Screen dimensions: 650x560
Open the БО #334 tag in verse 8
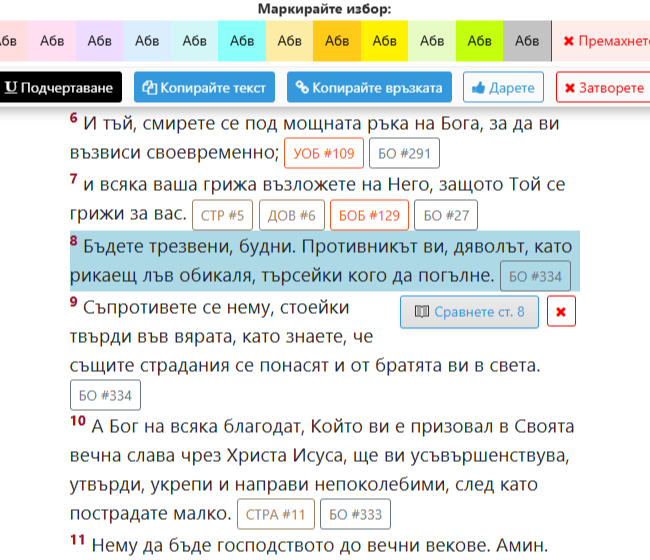point(535,276)
